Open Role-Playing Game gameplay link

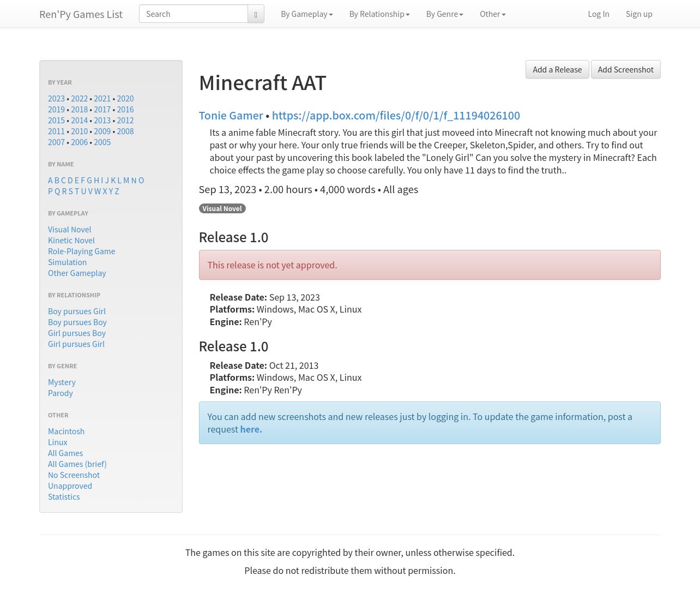(x=81, y=251)
